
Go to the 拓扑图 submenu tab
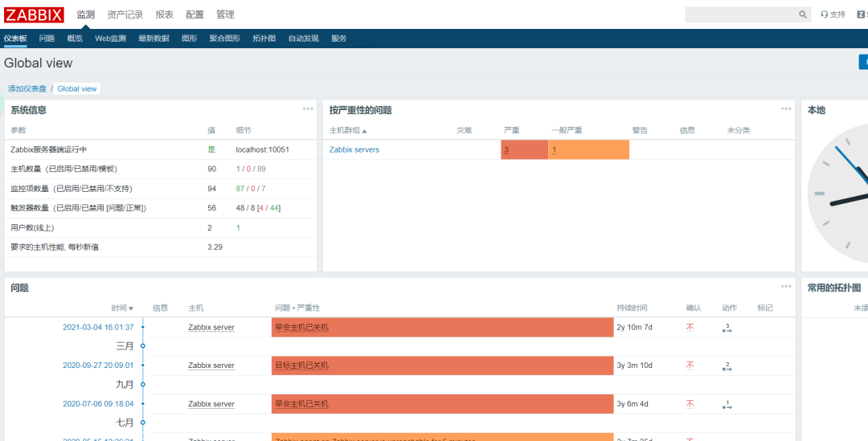click(x=264, y=39)
